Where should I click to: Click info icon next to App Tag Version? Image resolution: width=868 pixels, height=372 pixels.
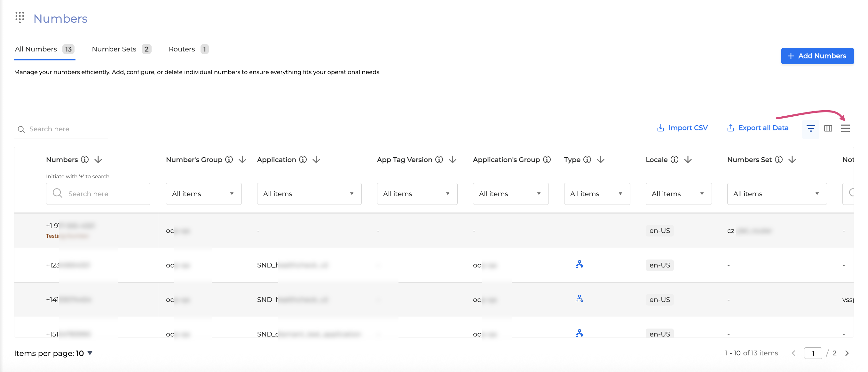[x=439, y=159]
